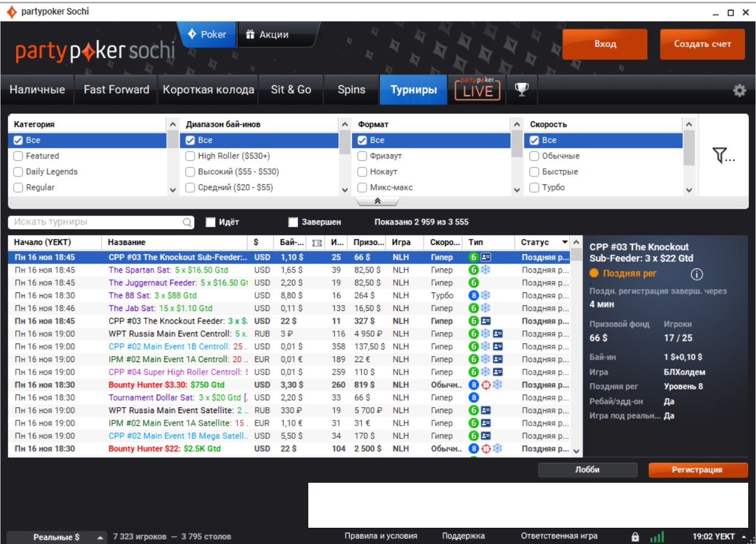Toggle the Завершен checkbox
The height and width of the screenshot is (544, 756).
click(x=293, y=222)
